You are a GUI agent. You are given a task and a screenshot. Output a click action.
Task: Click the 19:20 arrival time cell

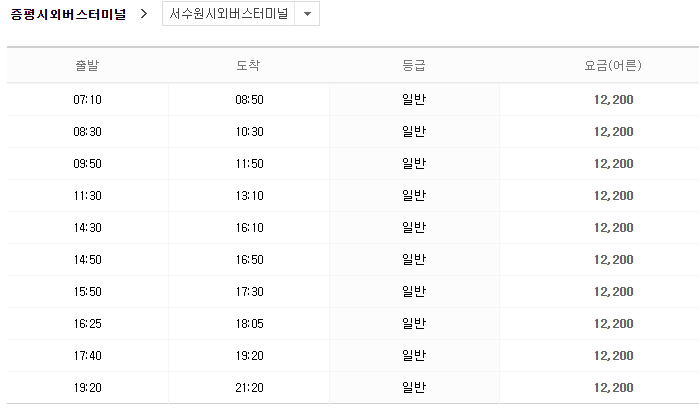(249, 356)
